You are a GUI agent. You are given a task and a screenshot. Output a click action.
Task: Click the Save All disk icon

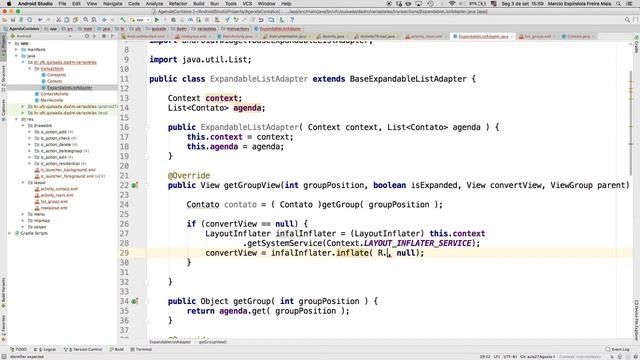[x=13, y=20]
